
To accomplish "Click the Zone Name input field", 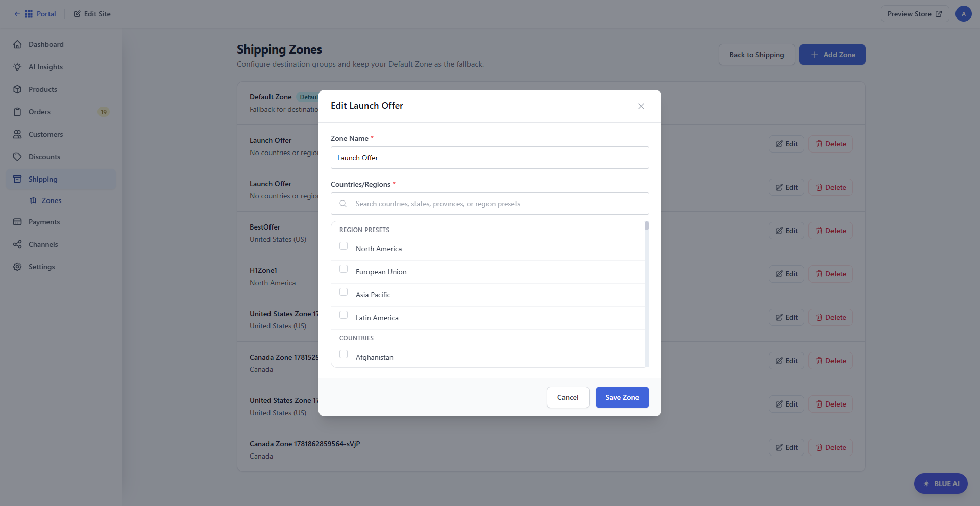I will point(490,158).
